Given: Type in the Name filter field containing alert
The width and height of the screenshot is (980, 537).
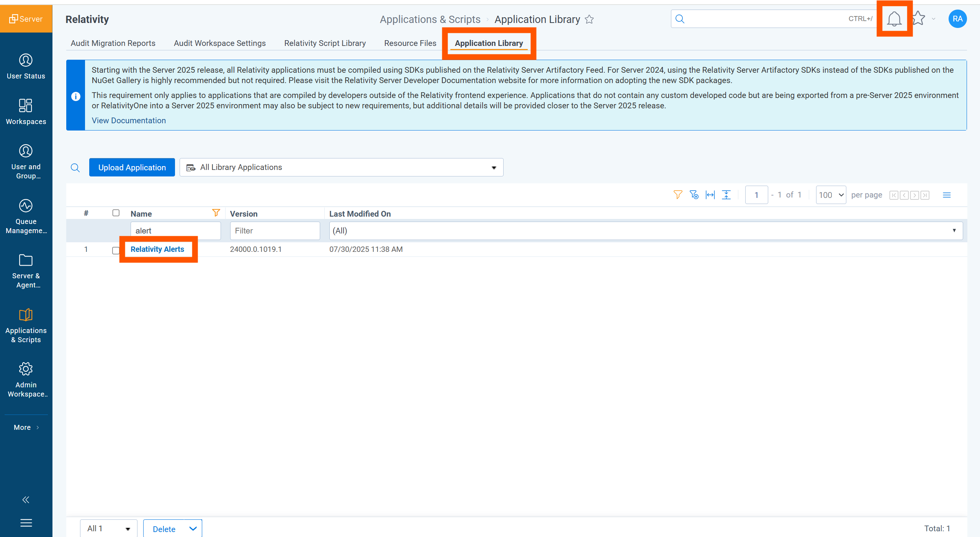Looking at the screenshot, I should [x=175, y=230].
